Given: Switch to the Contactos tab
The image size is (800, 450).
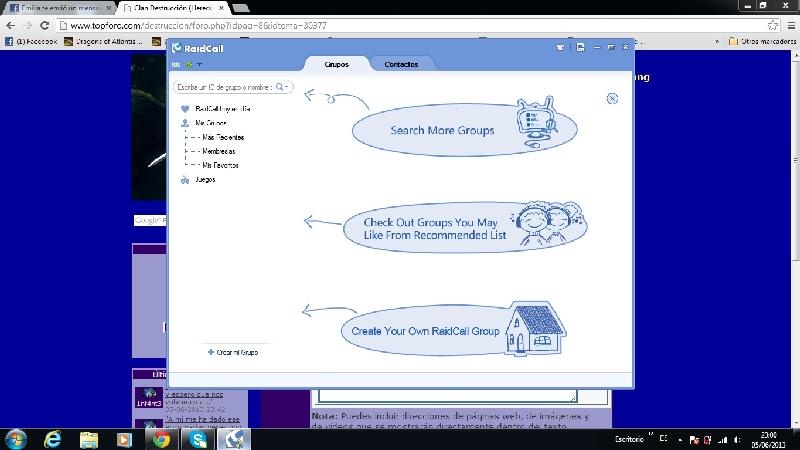Looking at the screenshot, I should tap(401, 64).
